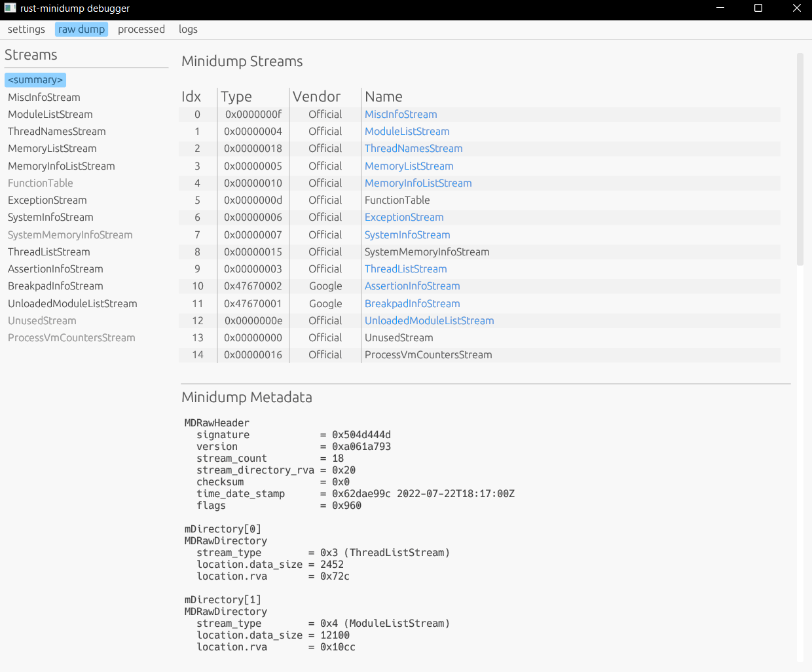Follow the ModuleListStream link in the table
Image resolution: width=812 pixels, height=672 pixels.
coord(407,131)
